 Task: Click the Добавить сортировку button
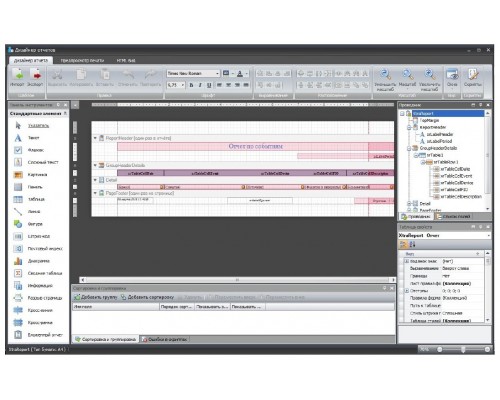[147, 297]
